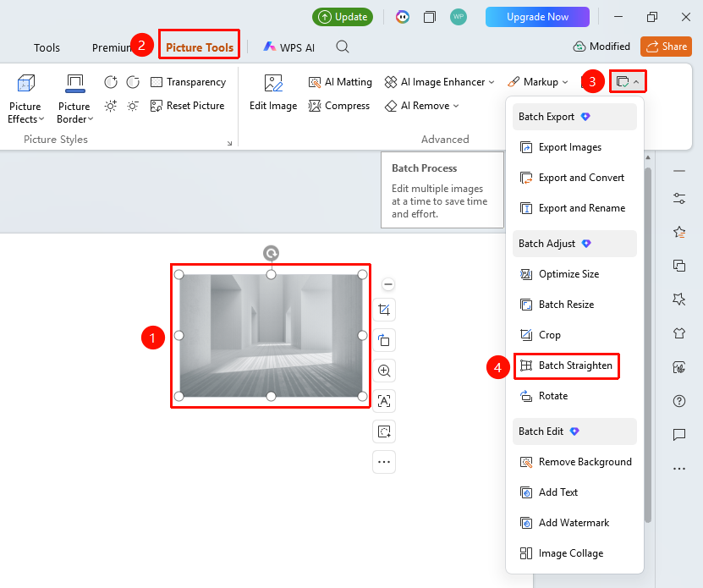This screenshot has width=703, height=588.
Task: Collapse the Batch Process dropdown button
Action: pos(628,82)
